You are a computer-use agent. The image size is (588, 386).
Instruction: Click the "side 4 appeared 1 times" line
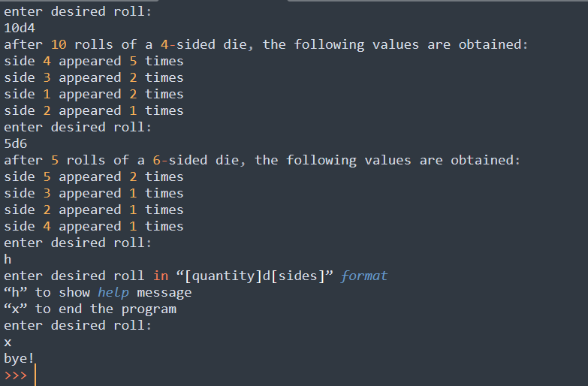coord(93,226)
